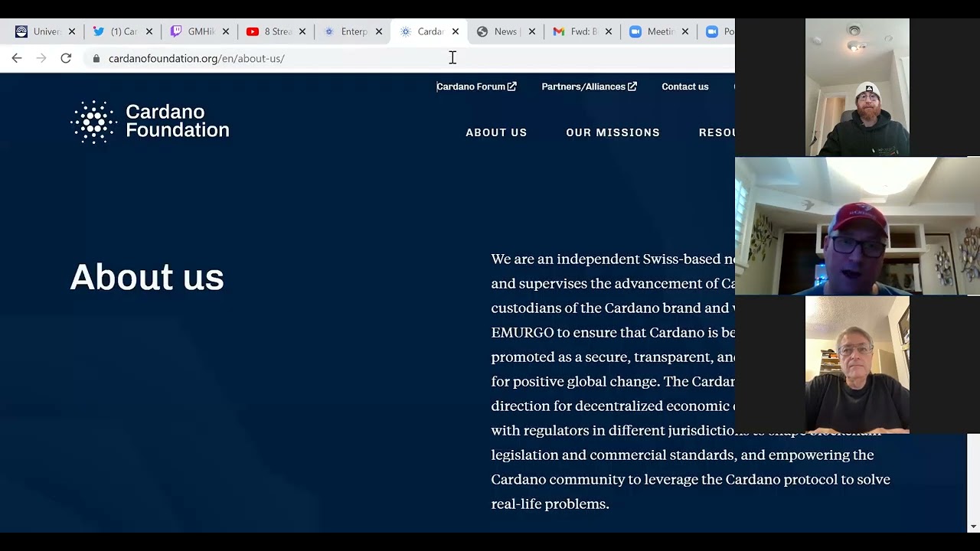Select the bottom participant video
The width and height of the screenshot is (980, 551).
click(x=857, y=365)
